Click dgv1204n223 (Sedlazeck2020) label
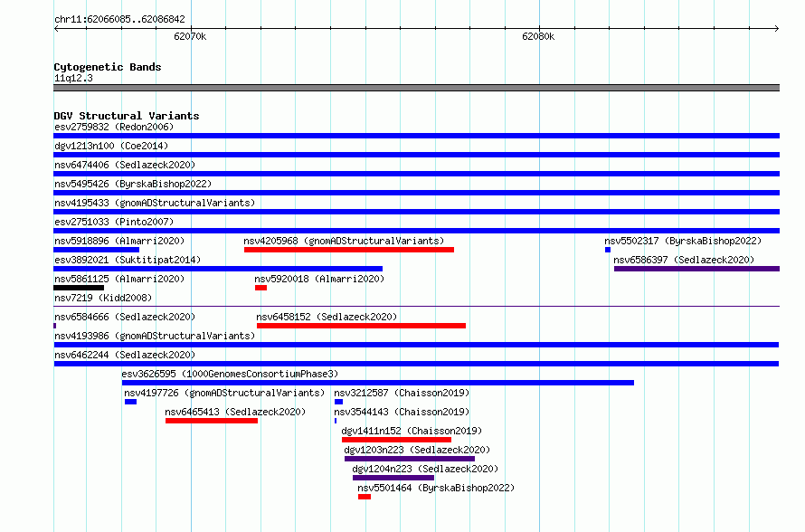 (x=425, y=469)
